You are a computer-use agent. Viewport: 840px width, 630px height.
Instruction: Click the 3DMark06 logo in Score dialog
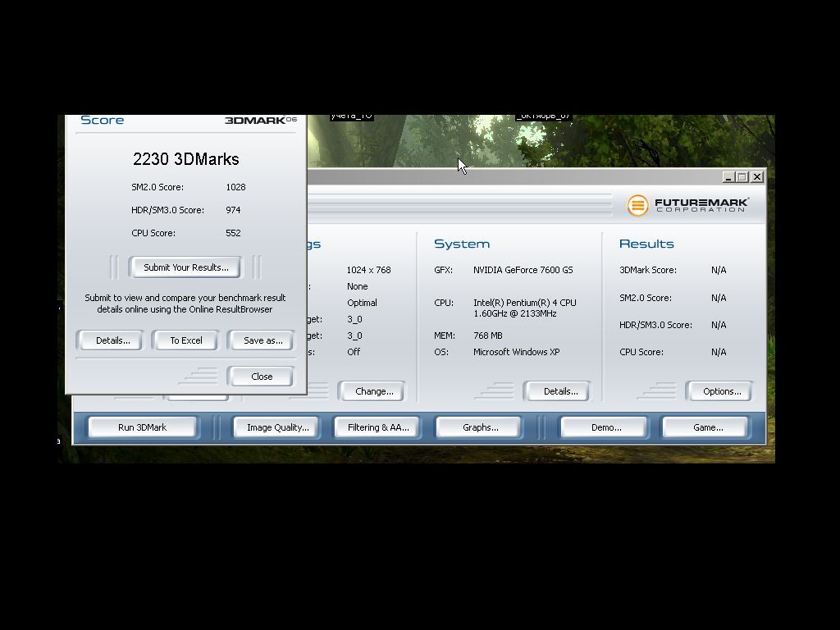point(260,120)
